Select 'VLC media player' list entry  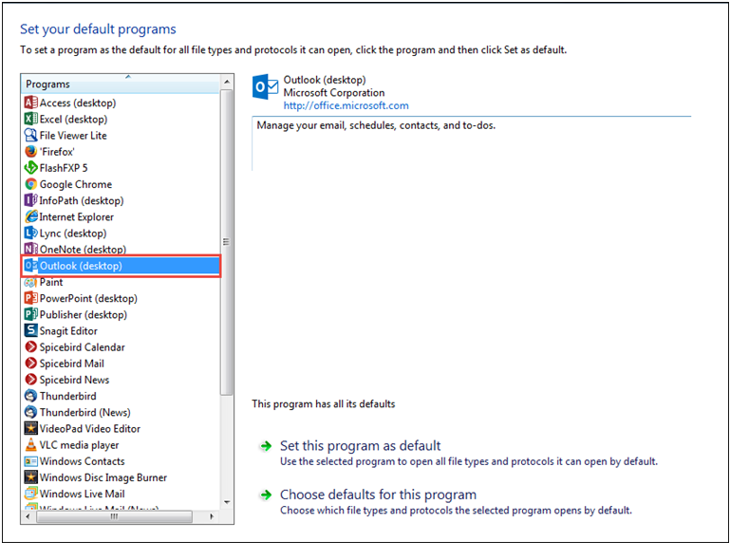click(79, 445)
